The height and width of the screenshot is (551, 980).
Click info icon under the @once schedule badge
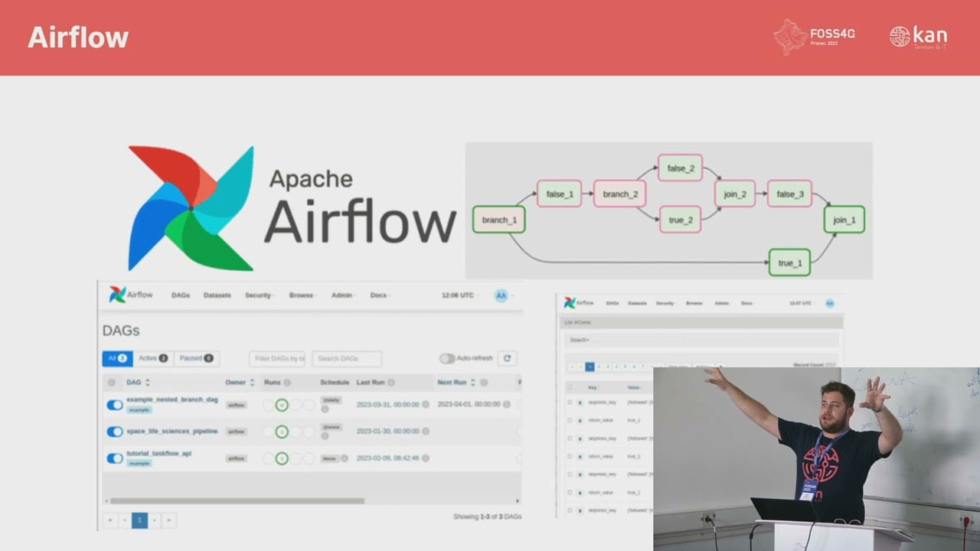coord(325,436)
